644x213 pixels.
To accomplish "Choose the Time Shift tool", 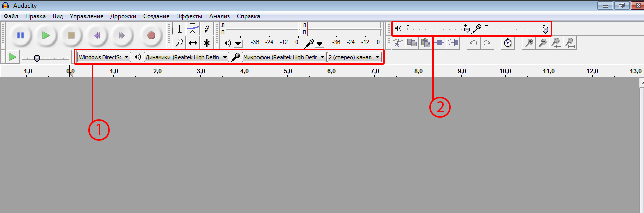I will coord(193,42).
